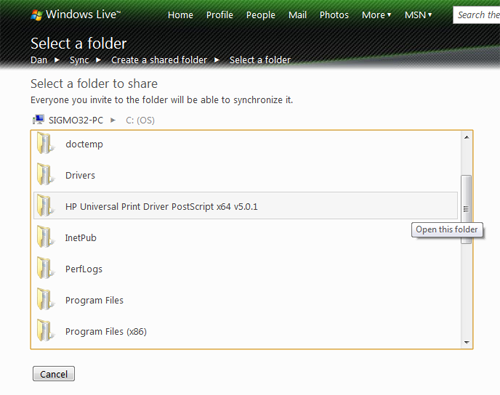Image resolution: width=500 pixels, height=395 pixels.
Task: Select the InetPub folder name
Action: pos(81,238)
